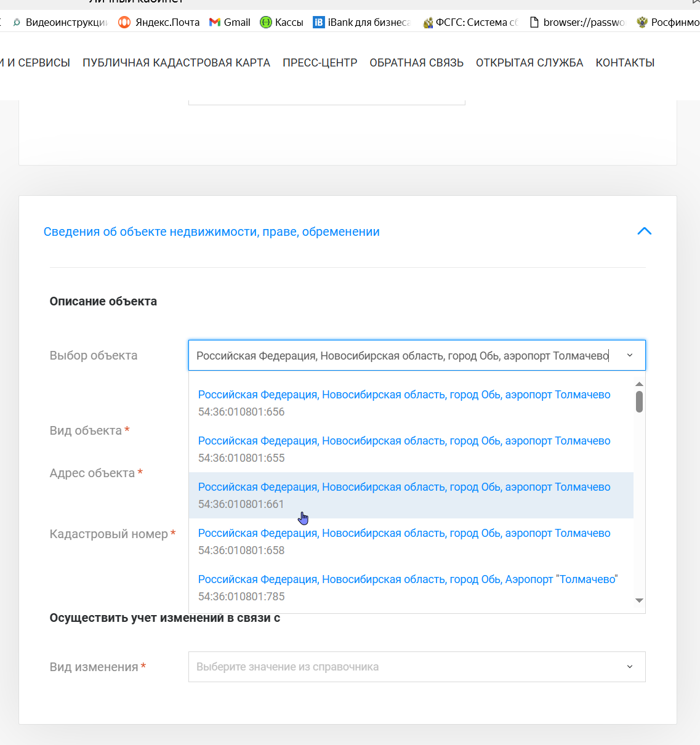Screen dimensions: 700x745
Task: Open the Gmail bookmark icon
Action: (215, 22)
